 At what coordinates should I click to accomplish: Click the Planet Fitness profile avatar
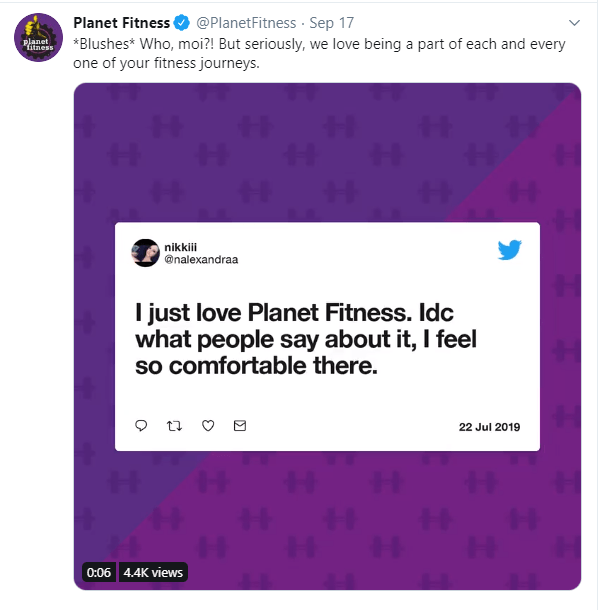tap(38, 37)
